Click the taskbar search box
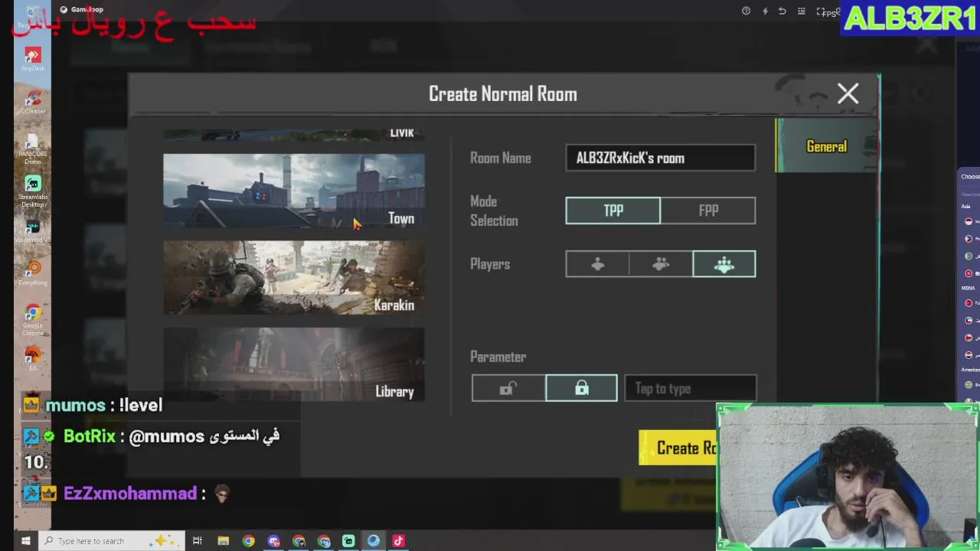Screen dimensions: 980x551 (x=112, y=541)
